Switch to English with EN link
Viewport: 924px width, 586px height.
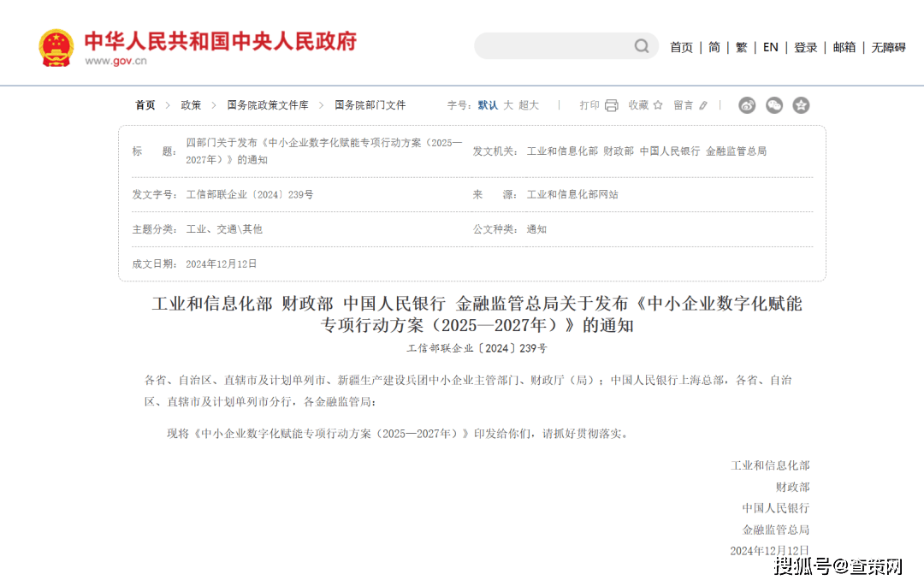pyautogui.click(x=771, y=47)
